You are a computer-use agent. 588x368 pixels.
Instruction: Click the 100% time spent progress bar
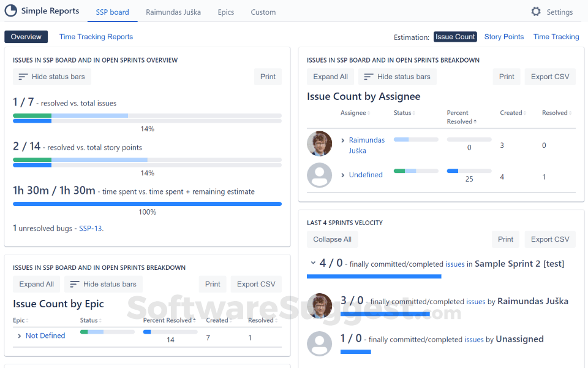[x=147, y=204]
